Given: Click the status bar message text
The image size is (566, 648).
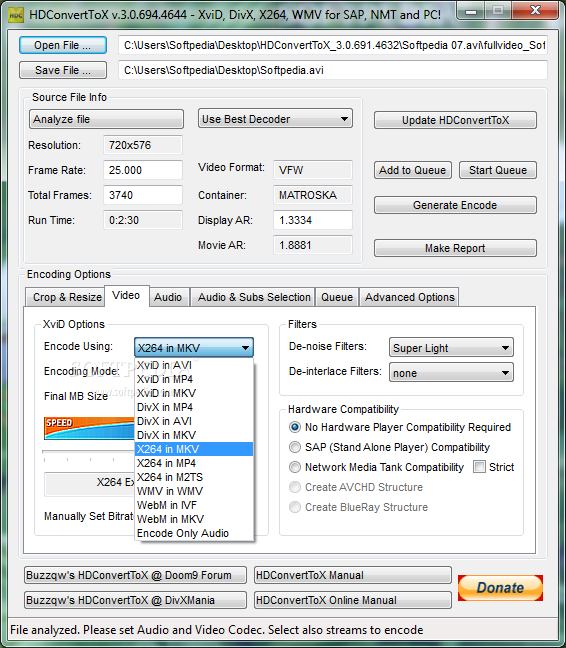Looking at the screenshot, I should click(217, 630).
